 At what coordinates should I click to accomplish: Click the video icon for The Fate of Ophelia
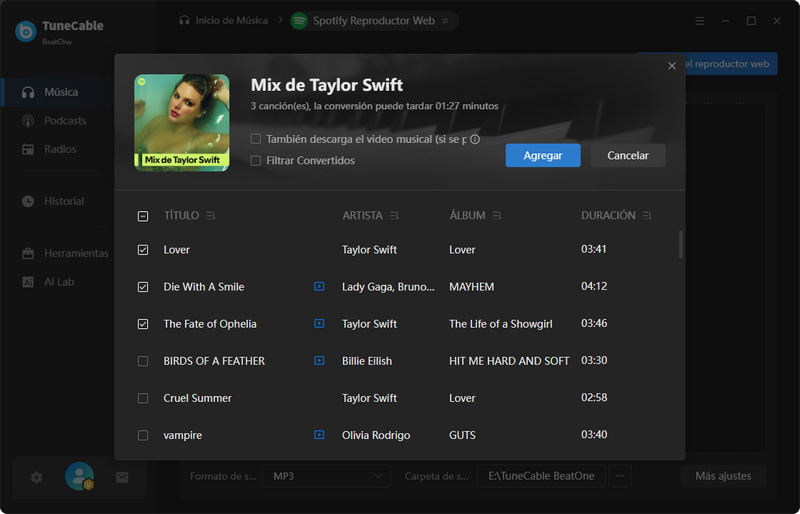tap(319, 324)
